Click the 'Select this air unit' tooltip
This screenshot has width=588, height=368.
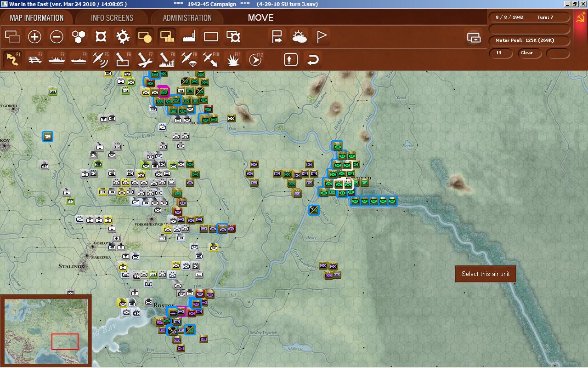[486, 274]
